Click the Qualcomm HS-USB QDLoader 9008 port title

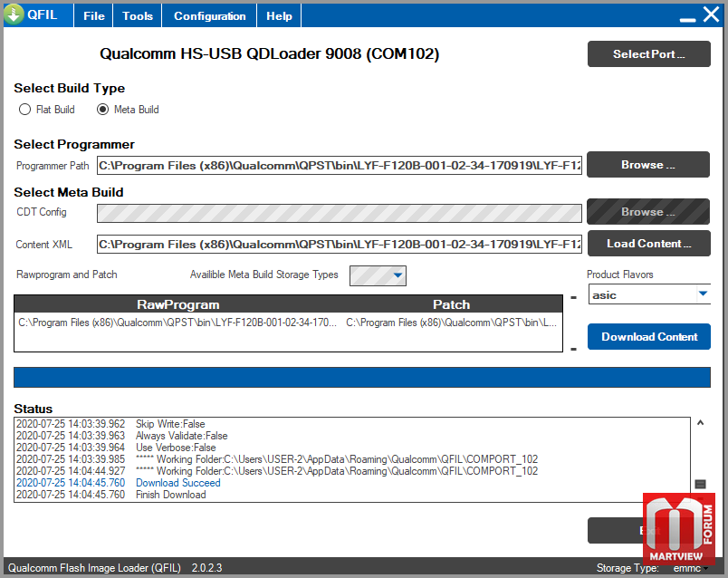pyautogui.click(x=269, y=53)
